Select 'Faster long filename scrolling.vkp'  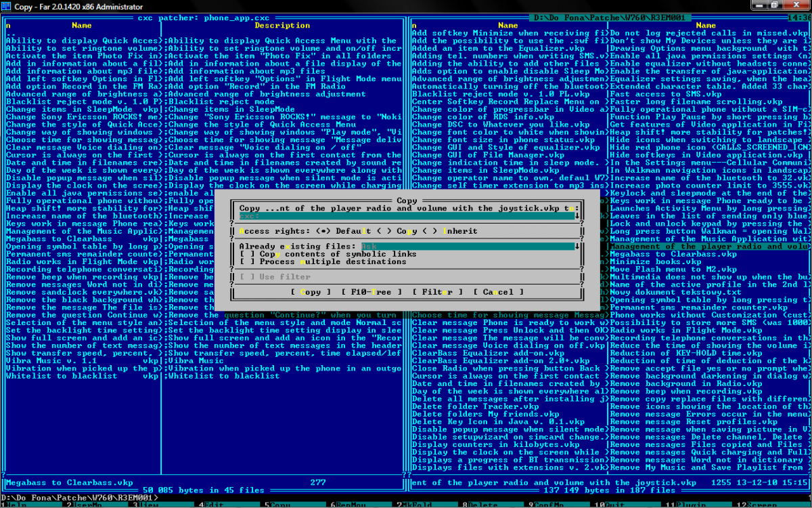coord(708,102)
